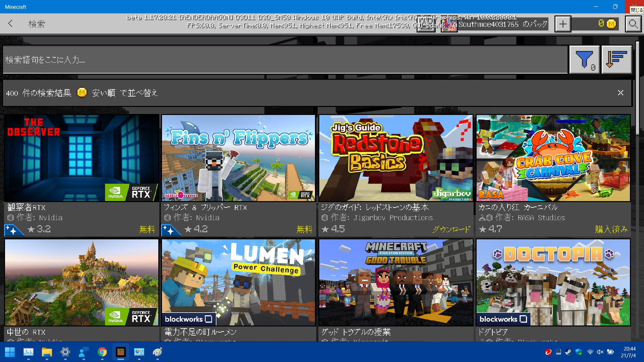Open the sort order icon button
The width and height of the screenshot is (644, 362).
tap(616, 59)
